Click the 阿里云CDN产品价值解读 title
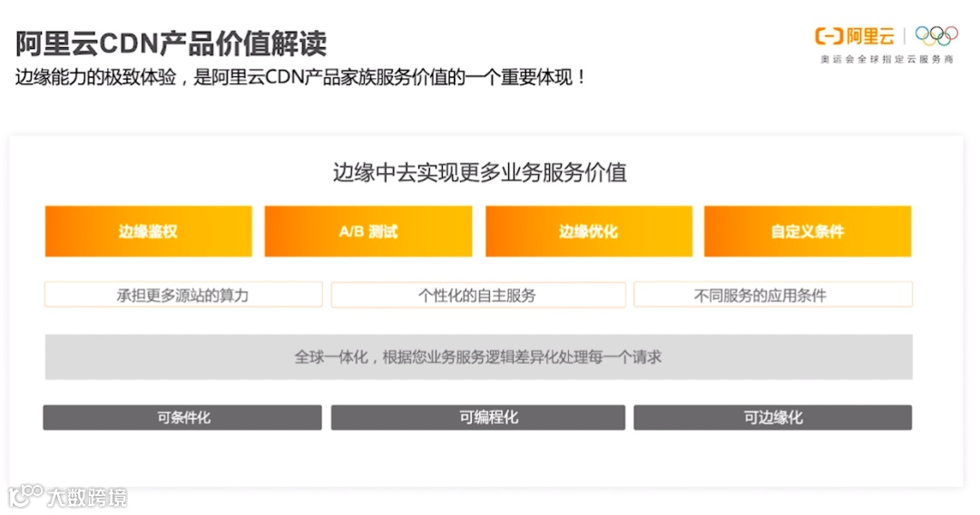980x515 pixels. (x=171, y=44)
